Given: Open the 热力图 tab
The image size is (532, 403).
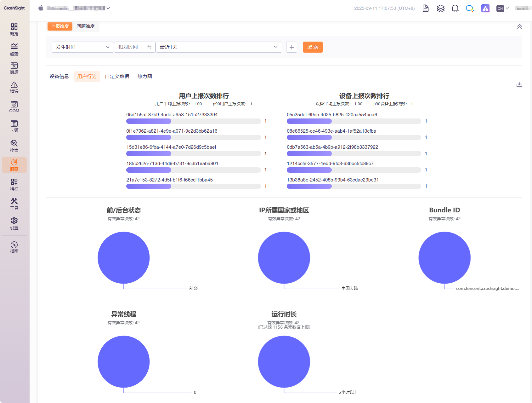Looking at the screenshot, I should pos(145,77).
